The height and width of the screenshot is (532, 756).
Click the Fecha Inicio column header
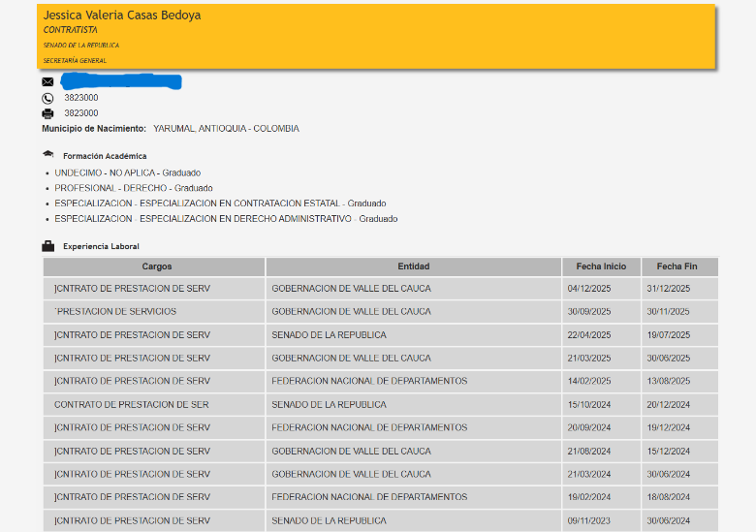pyautogui.click(x=601, y=266)
